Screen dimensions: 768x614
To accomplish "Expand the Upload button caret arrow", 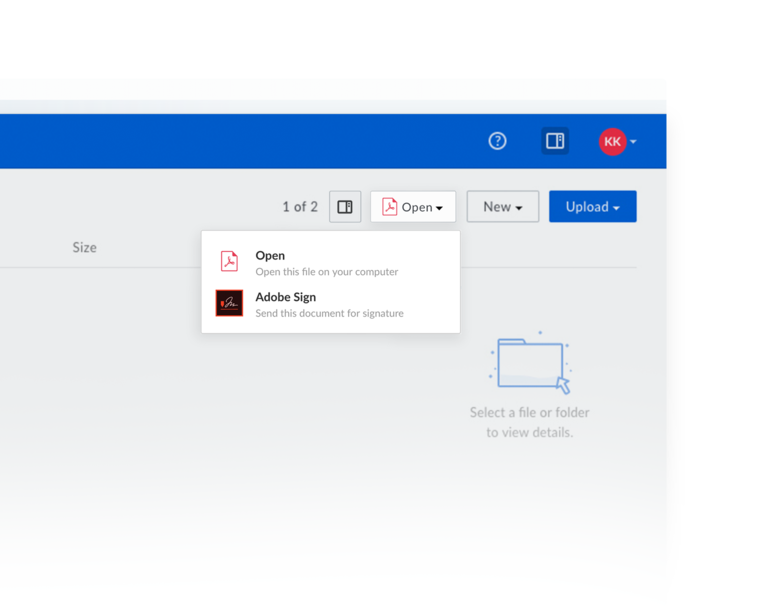I will pos(617,208).
